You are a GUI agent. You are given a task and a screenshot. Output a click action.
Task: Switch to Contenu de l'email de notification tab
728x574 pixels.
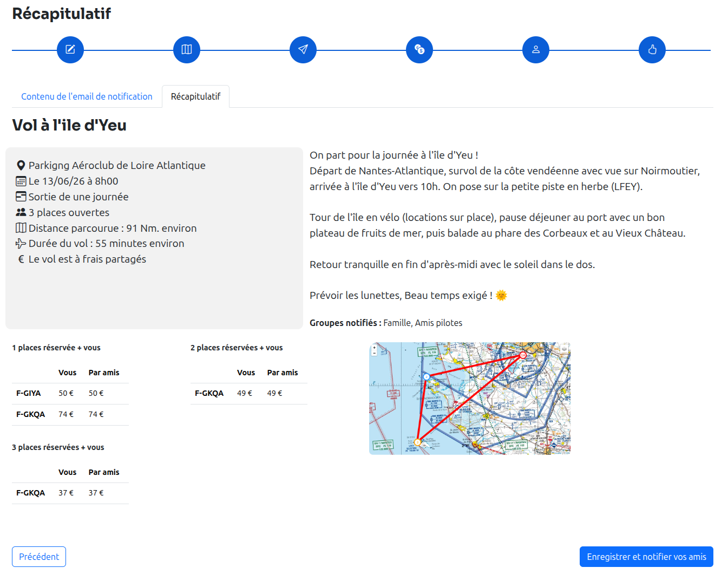[x=87, y=96]
